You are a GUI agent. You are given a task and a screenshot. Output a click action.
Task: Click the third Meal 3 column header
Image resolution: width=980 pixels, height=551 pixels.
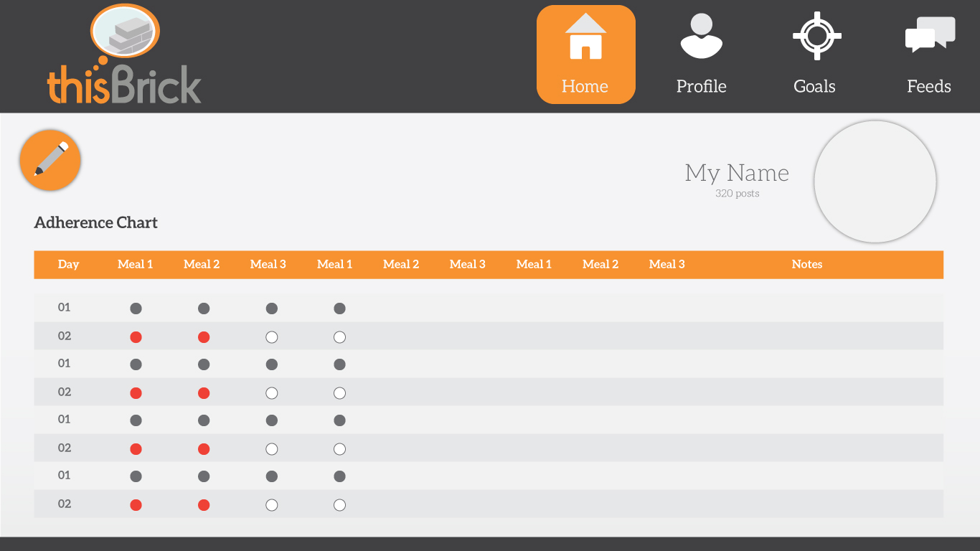tap(667, 265)
